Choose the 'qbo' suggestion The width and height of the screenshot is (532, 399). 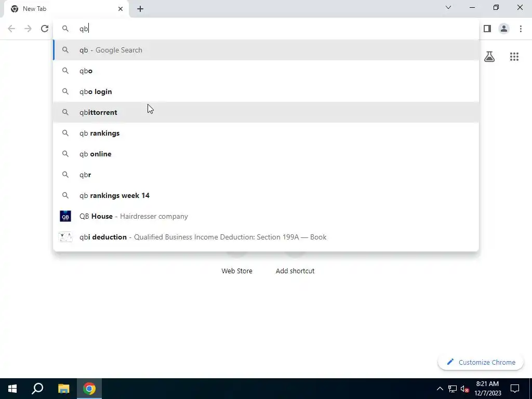tap(265, 71)
